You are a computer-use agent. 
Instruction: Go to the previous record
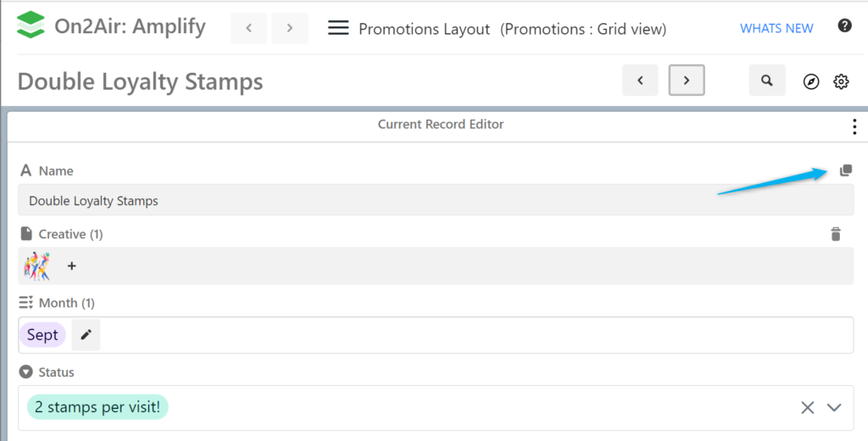click(641, 81)
